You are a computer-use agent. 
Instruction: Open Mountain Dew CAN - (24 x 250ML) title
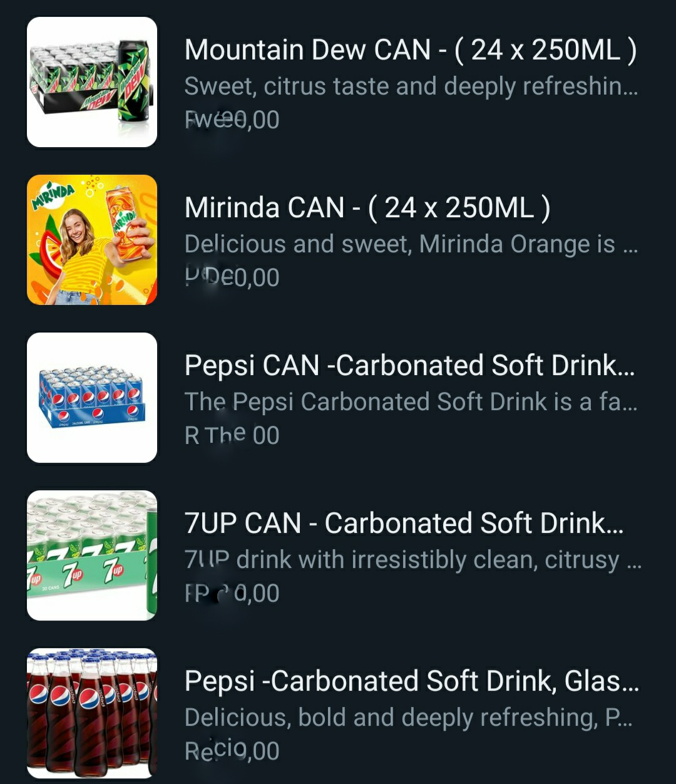tap(411, 50)
